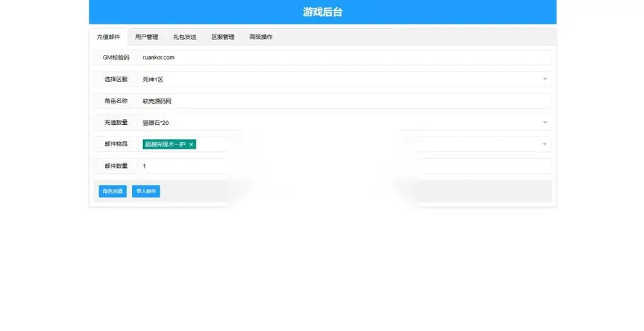Click the 充值数量 label
644x331 pixels.
(x=116, y=123)
